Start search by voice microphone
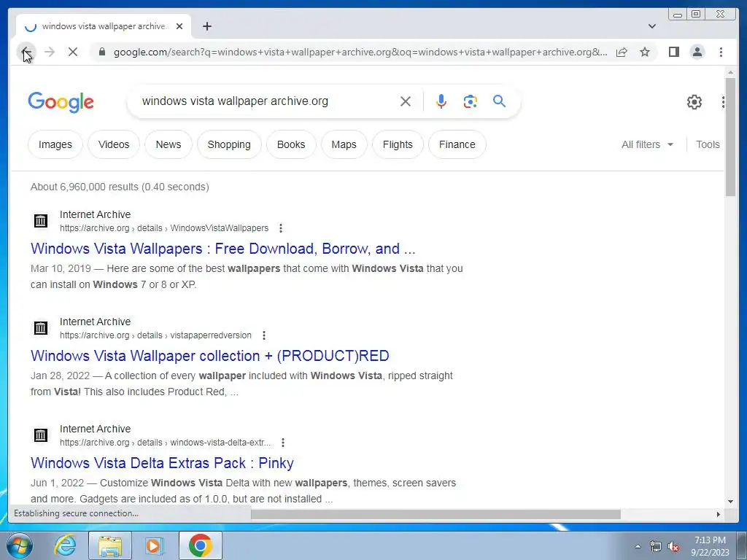Screen dimensions: 747x560 pos(441,101)
